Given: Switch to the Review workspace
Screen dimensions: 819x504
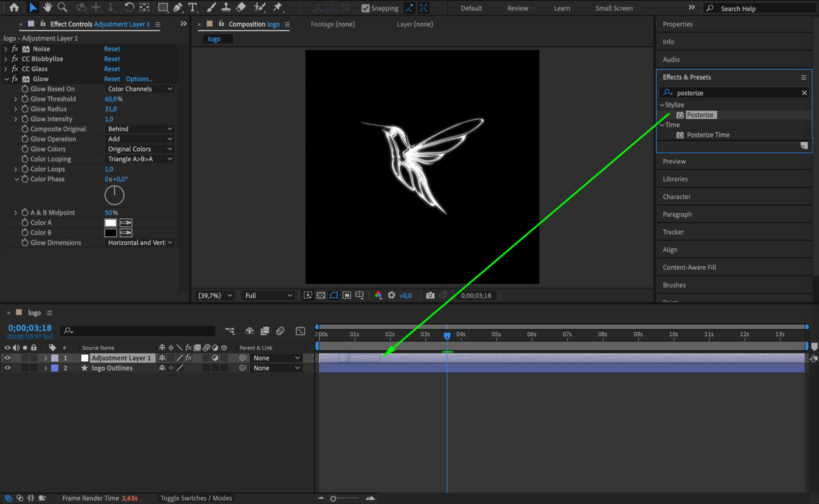Looking at the screenshot, I should [x=517, y=8].
